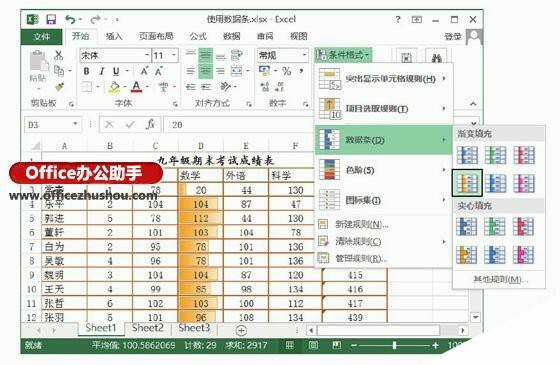Pick the purple gradient fill data bar
The height and width of the screenshot is (365, 560).
[524, 183]
